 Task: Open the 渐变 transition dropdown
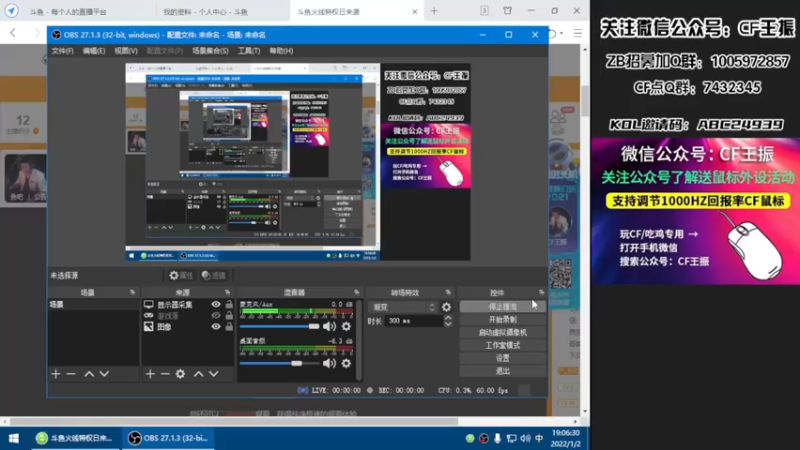point(403,307)
